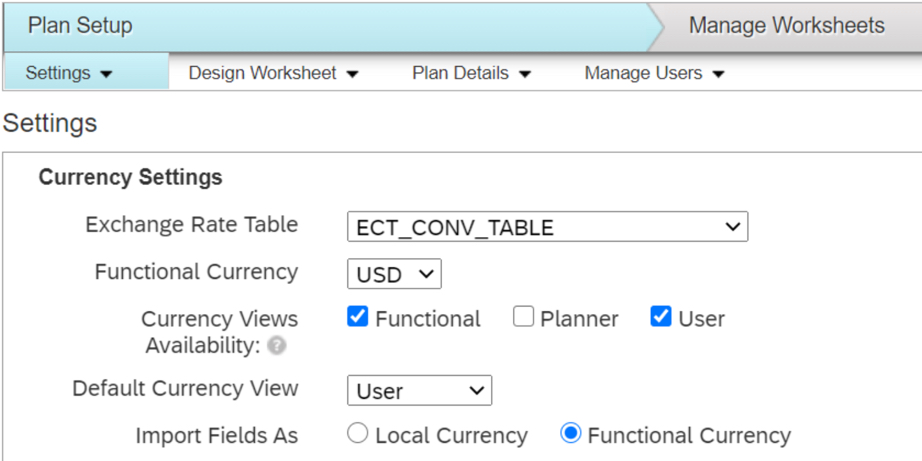Go to the Plan Setup step

click(x=80, y=26)
